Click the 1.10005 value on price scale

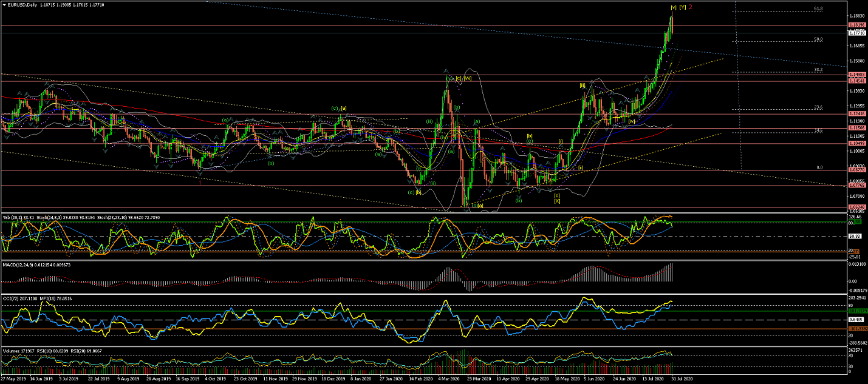857,152
